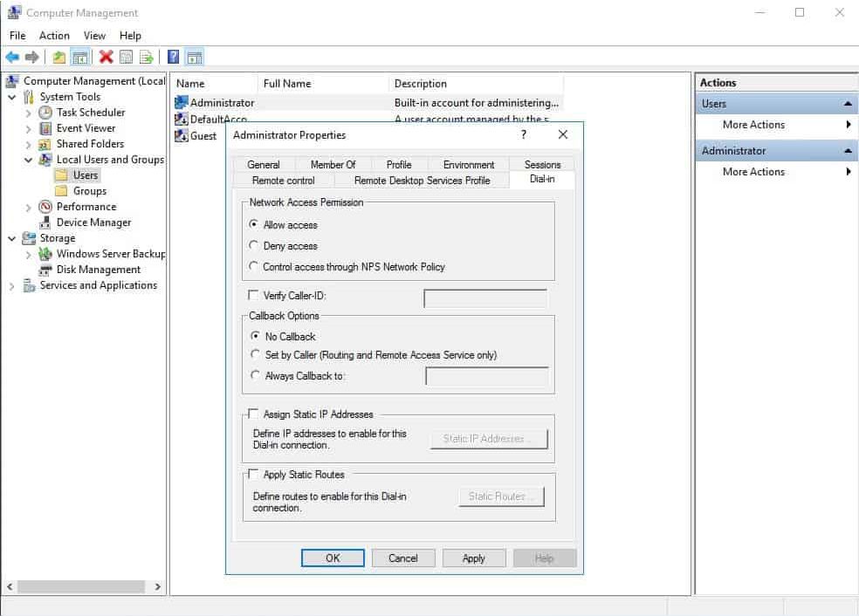Click the Cancel button
This screenshot has width=859, height=616.
click(x=403, y=558)
